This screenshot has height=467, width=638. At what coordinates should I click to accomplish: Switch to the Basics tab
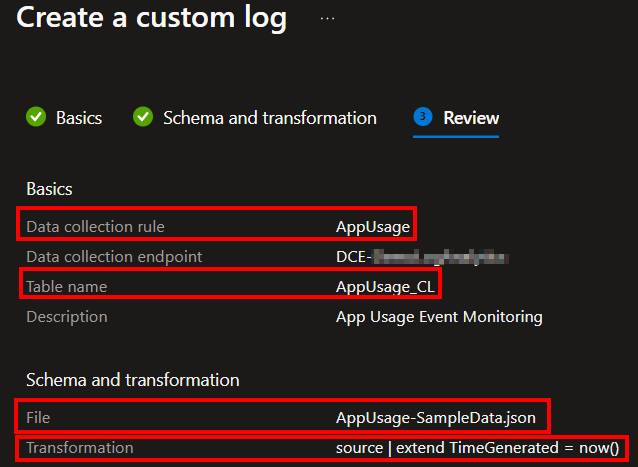point(79,118)
